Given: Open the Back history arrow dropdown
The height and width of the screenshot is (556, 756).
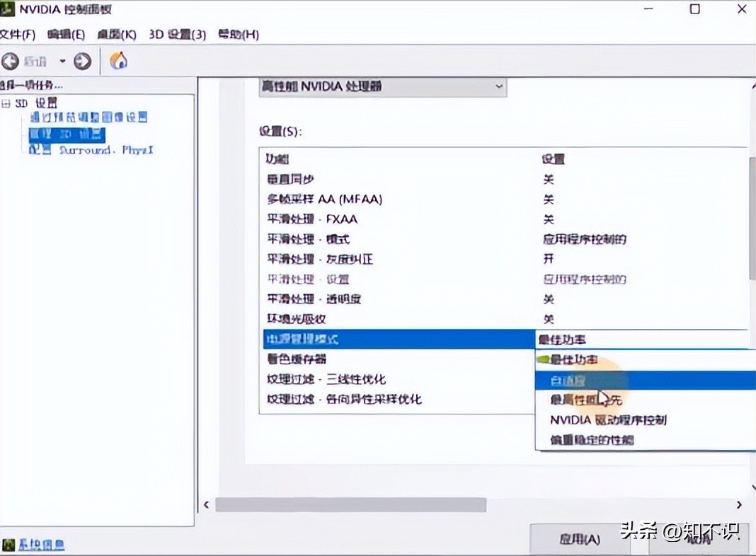Looking at the screenshot, I should [x=62, y=62].
